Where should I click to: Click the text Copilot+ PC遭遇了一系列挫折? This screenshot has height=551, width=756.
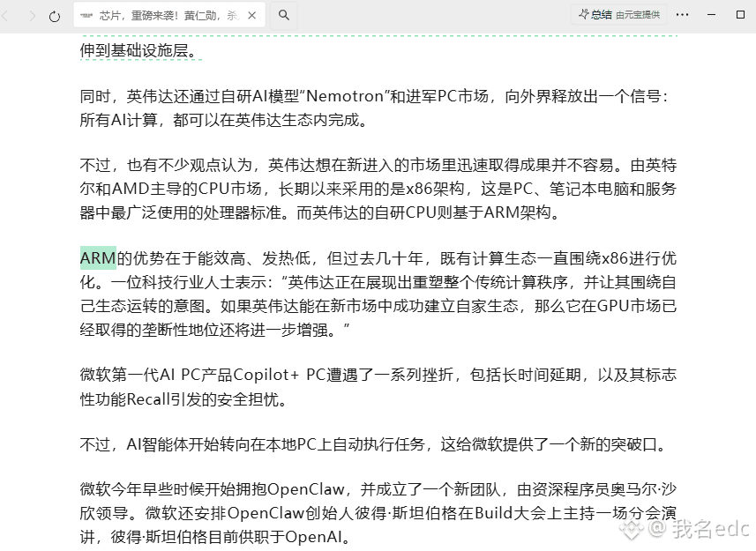click(x=343, y=375)
